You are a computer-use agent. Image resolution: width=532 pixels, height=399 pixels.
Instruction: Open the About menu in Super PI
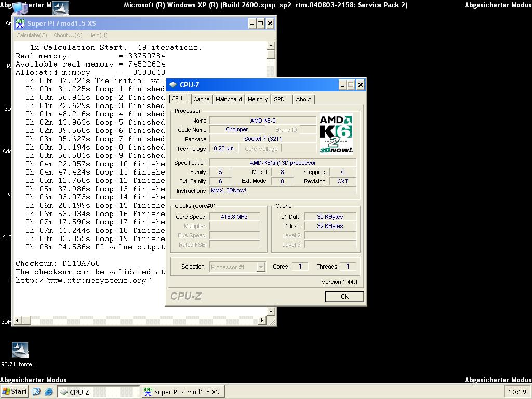[x=68, y=35]
